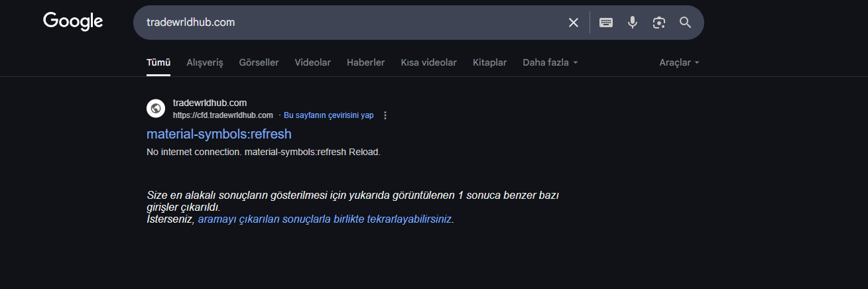
Task: Select the Videolar tab
Action: (x=312, y=62)
